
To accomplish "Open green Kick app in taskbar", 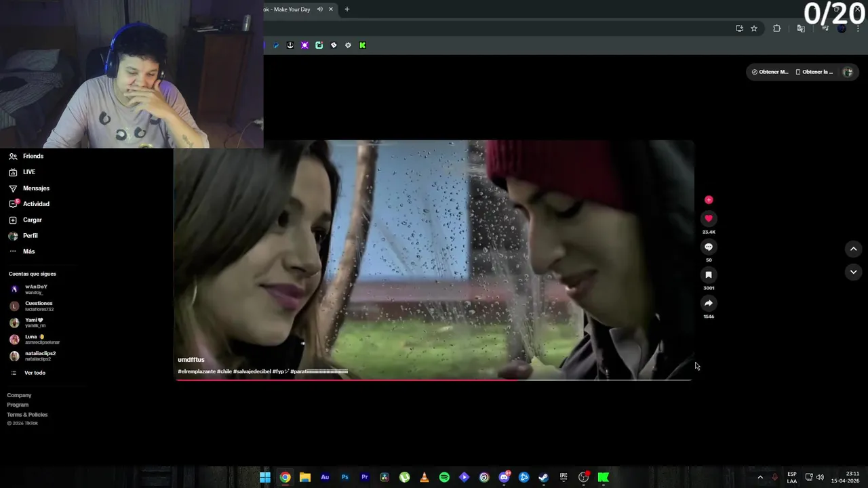I will coord(603,477).
